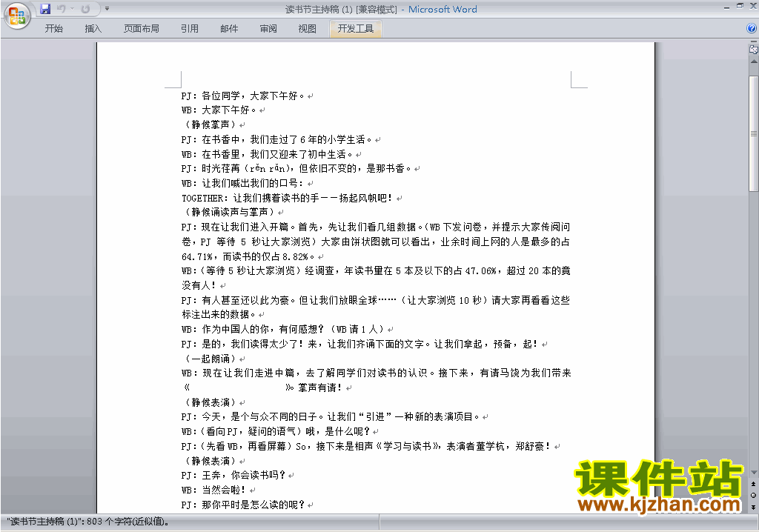Click the line beginning 'WB：（等待5秒让大家浏览）经调查'

(x=376, y=270)
